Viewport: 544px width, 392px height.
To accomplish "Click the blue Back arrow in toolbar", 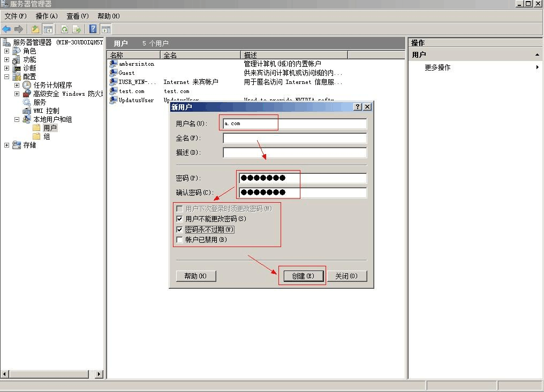I will [6, 29].
